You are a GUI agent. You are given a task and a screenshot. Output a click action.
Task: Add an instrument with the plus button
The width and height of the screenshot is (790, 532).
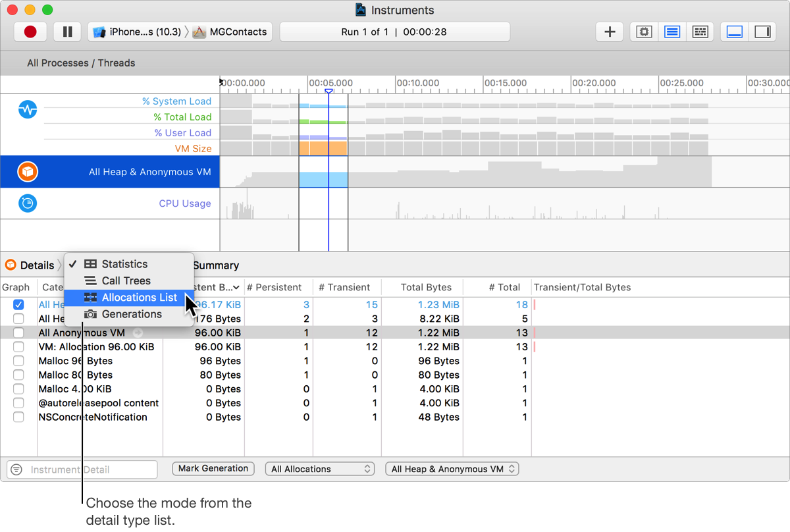610,32
